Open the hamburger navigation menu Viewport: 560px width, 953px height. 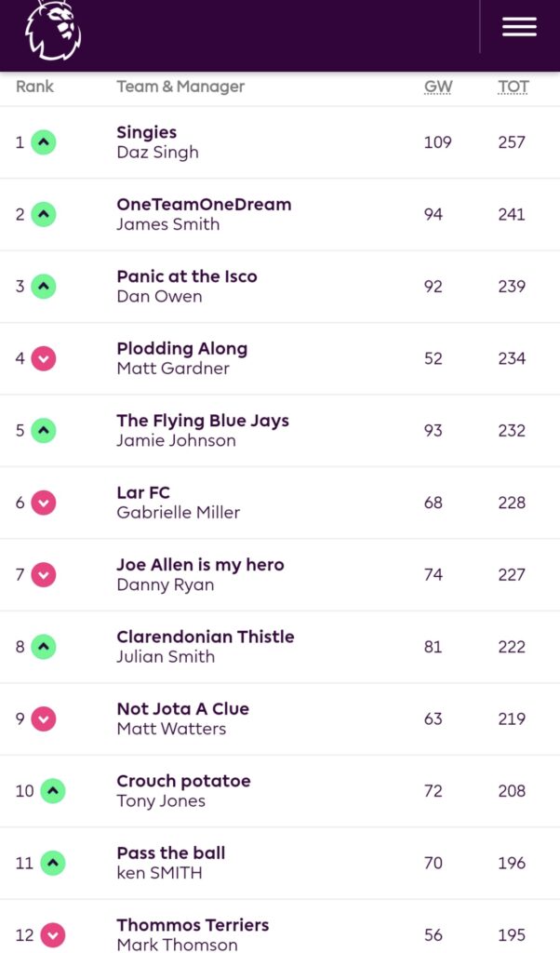click(x=519, y=27)
